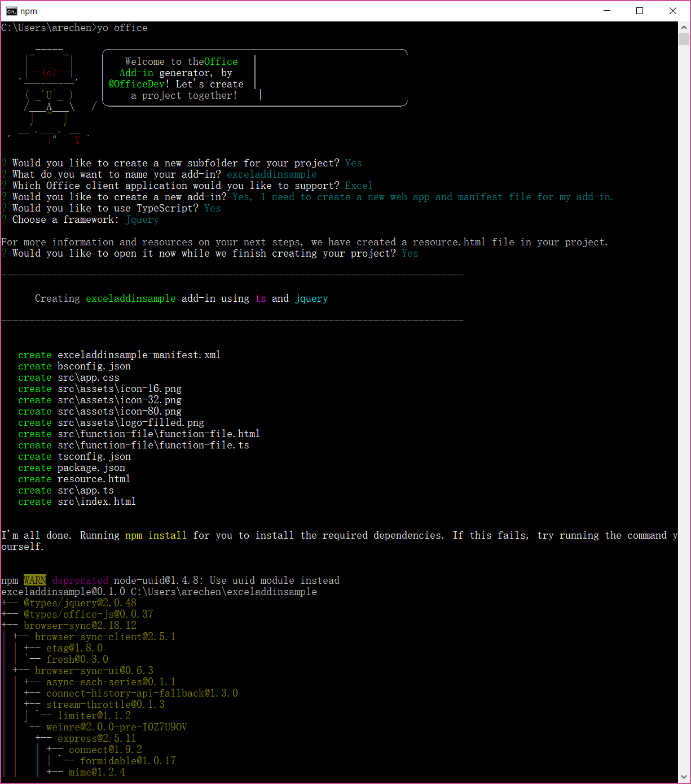Image resolution: width=691 pixels, height=784 pixels.
Task: Click the scrollbar up arrow
Action: 684,27
